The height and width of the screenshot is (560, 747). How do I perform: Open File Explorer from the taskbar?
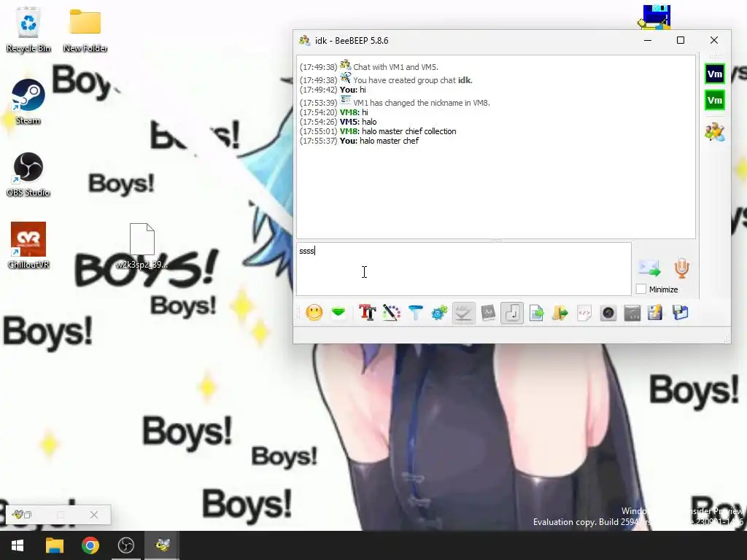[x=54, y=545]
